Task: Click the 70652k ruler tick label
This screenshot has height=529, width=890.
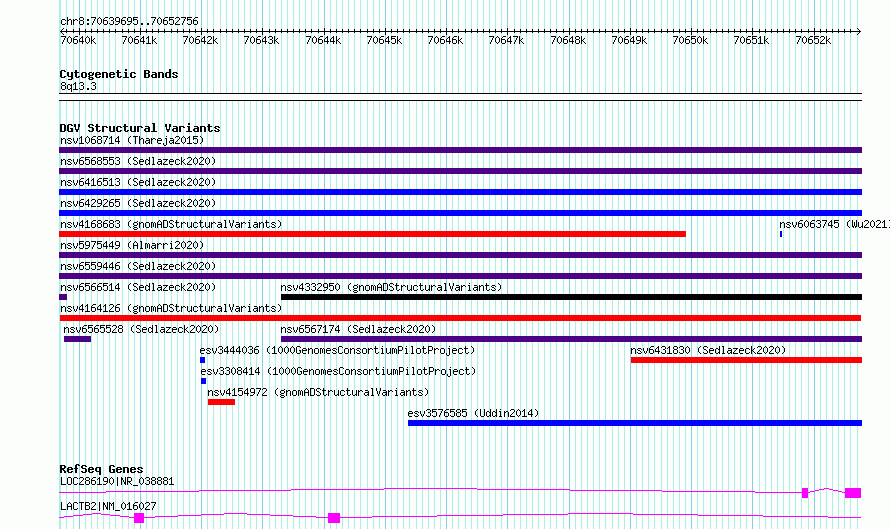Action: click(x=813, y=40)
